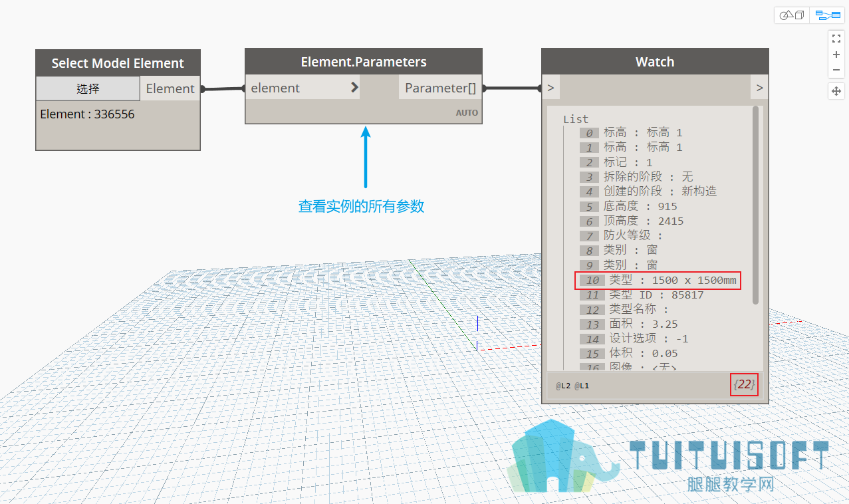Screen dimensions: 849x504
Task: Select row 6 '顶高度 : 2415'
Action: (x=632, y=221)
